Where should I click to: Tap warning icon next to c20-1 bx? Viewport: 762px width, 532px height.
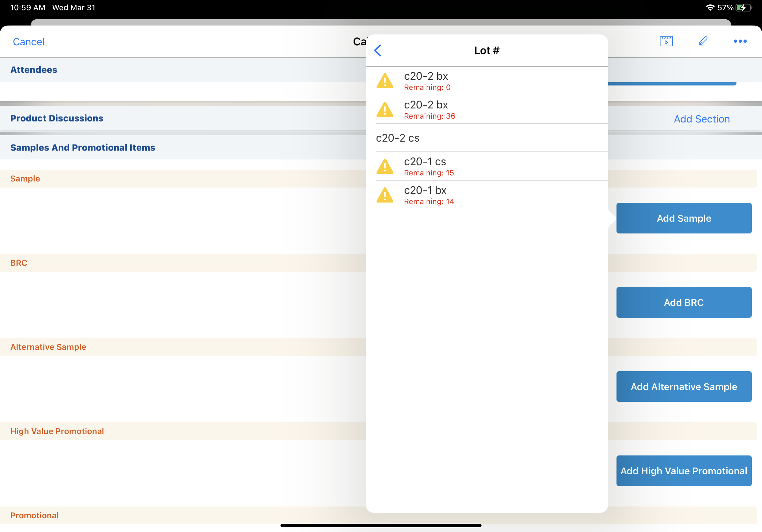tap(385, 195)
